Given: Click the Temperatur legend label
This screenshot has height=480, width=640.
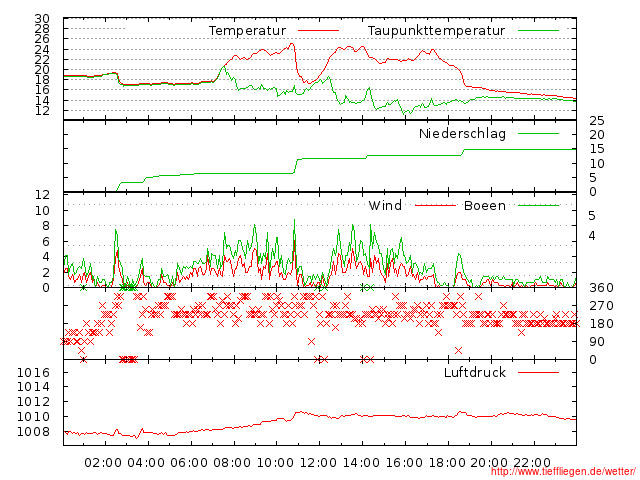Looking at the screenshot, I should (247, 31).
